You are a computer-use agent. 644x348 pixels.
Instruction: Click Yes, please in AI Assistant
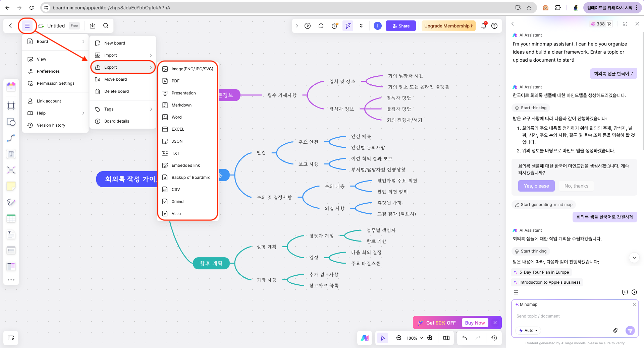tap(536, 186)
